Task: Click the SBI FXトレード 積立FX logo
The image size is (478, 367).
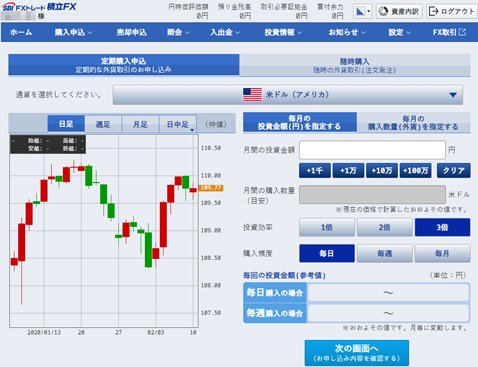Action: (39, 7)
